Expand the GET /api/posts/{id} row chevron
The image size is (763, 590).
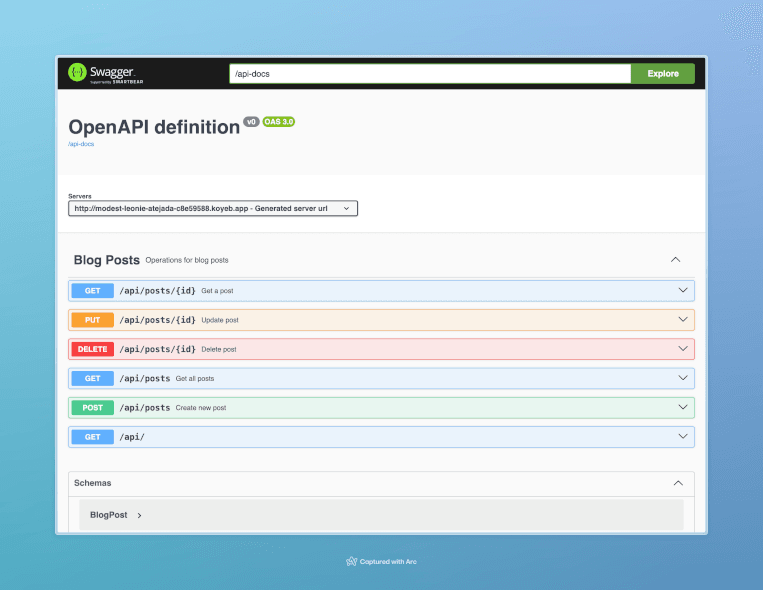point(683,290)
